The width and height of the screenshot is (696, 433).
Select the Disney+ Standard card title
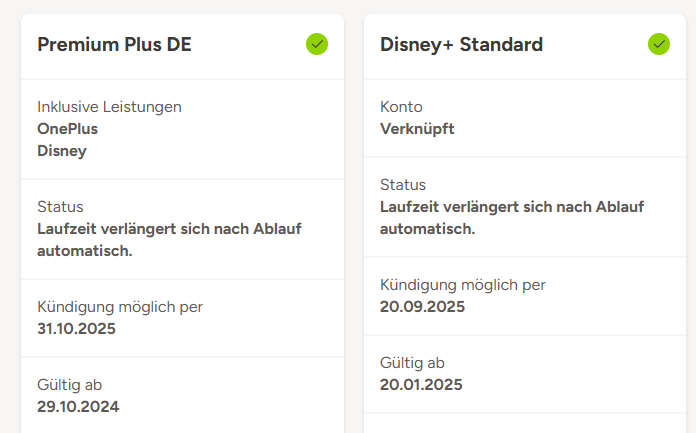(462, 45)
